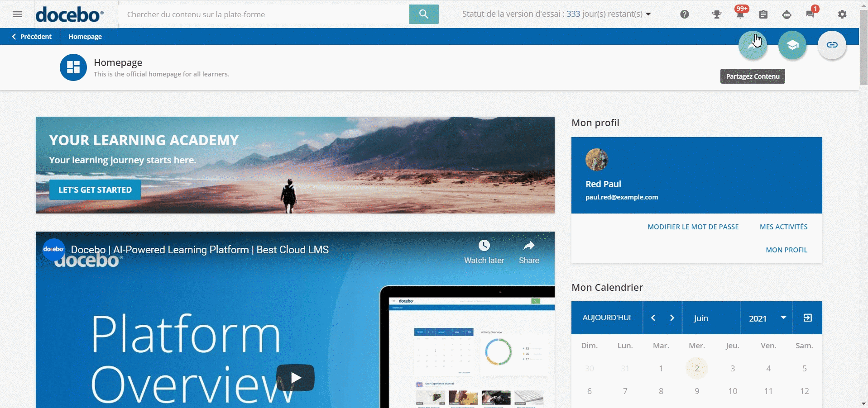Click the graduation cap round button
The width and height of the screenshot is (868, 408).
click(792, 45)
